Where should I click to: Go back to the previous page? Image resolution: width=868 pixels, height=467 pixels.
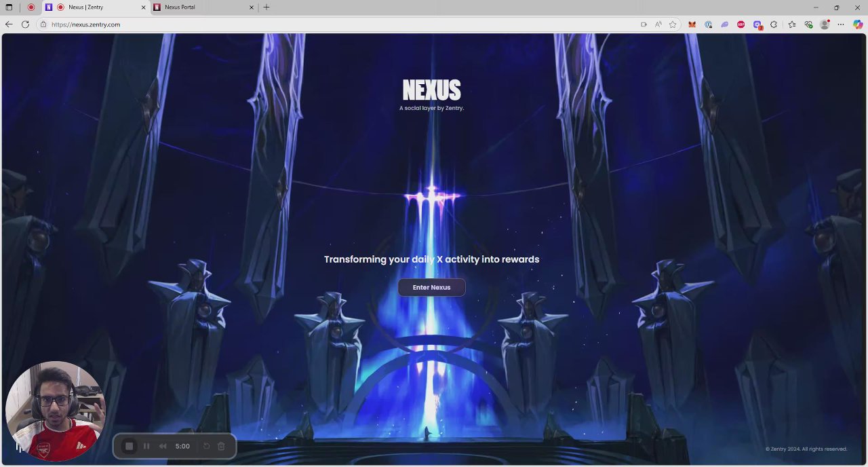click(x=9, y=24)
